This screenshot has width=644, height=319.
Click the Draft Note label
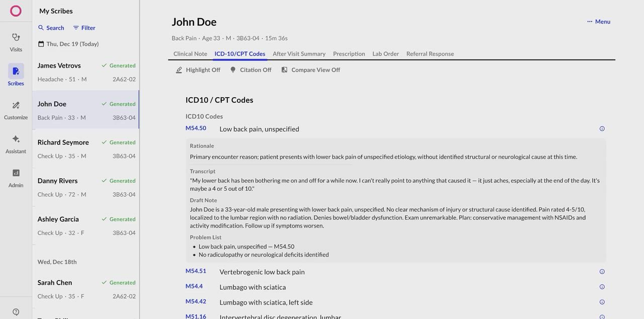click(x=203, y=200)
